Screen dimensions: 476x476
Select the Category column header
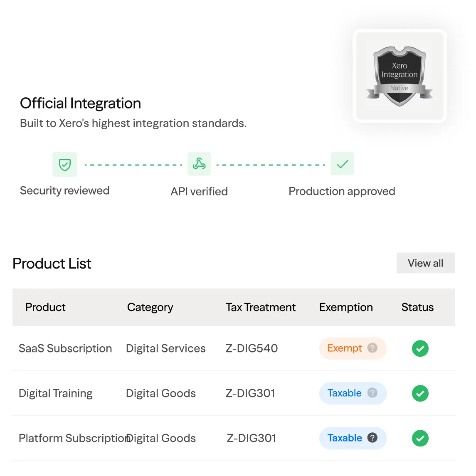click(x=150, y=307)
